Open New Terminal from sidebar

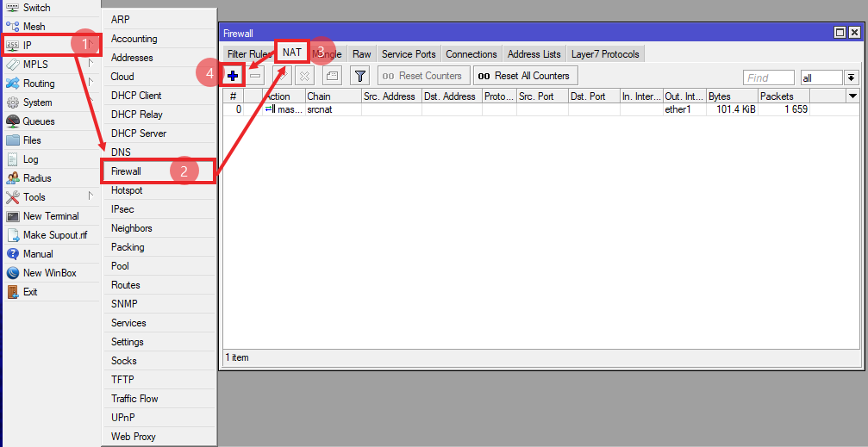coord(50,216)
